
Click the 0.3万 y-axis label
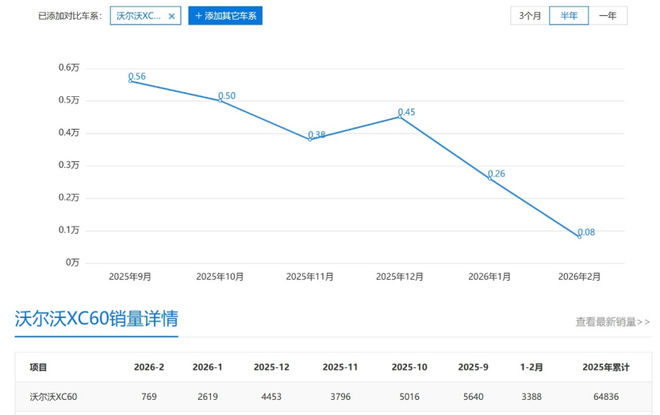tap(69, 165)
